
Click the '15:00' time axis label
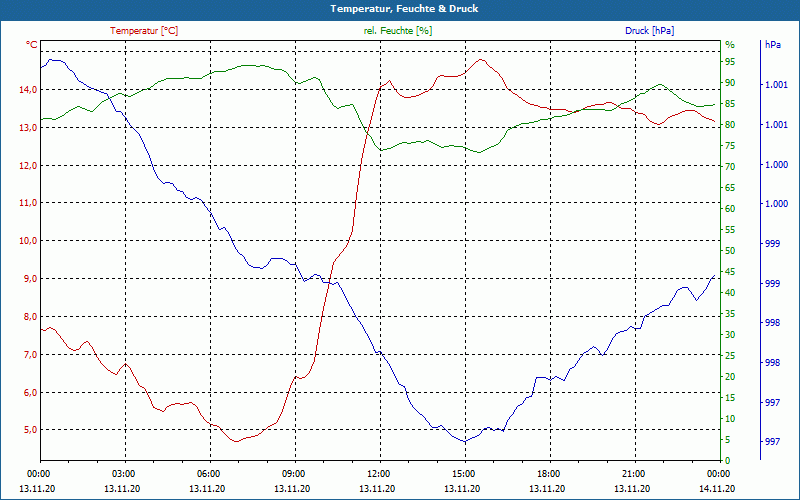464,473
